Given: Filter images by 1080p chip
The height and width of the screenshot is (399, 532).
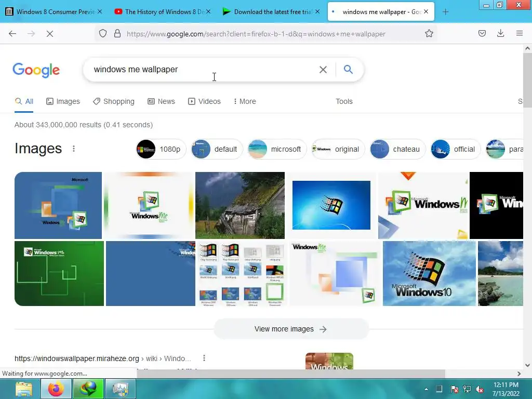Looking at the screenshot, I should (x=161, y=149).
